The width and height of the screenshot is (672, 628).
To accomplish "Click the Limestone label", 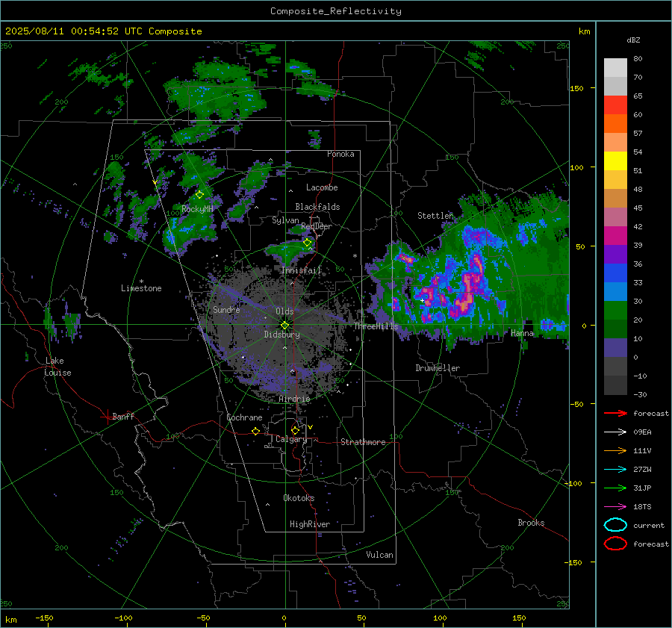I will point(141,288).
